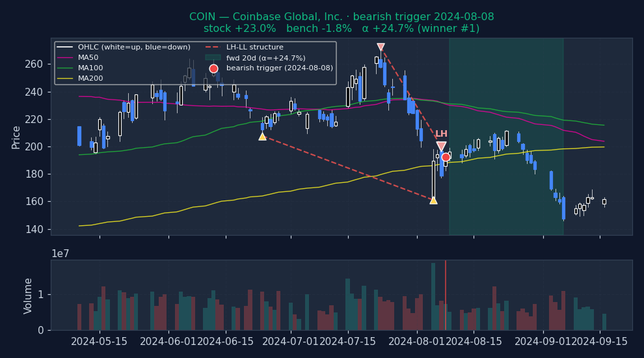This screenshot has height=358, width=644.
Task: Select the MA200 legend entry
Action: click(90, 79)
